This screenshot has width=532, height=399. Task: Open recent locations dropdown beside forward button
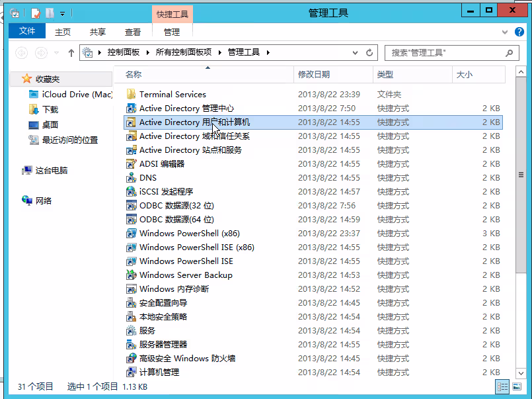pos(56,53)
